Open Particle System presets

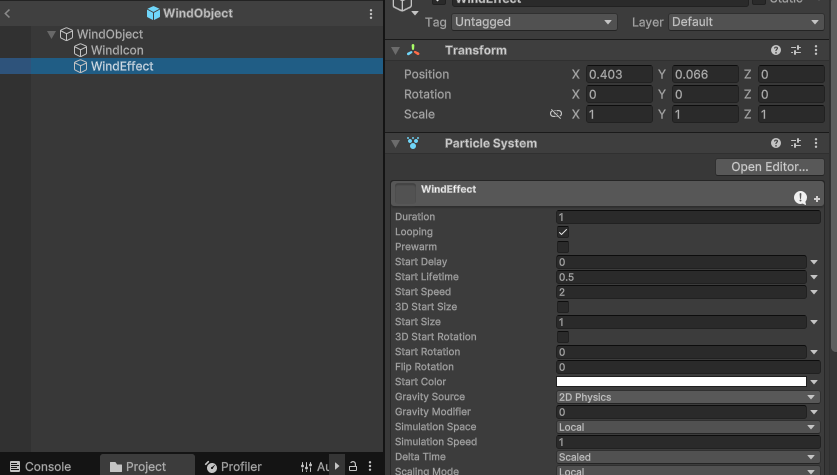[796, 143]
